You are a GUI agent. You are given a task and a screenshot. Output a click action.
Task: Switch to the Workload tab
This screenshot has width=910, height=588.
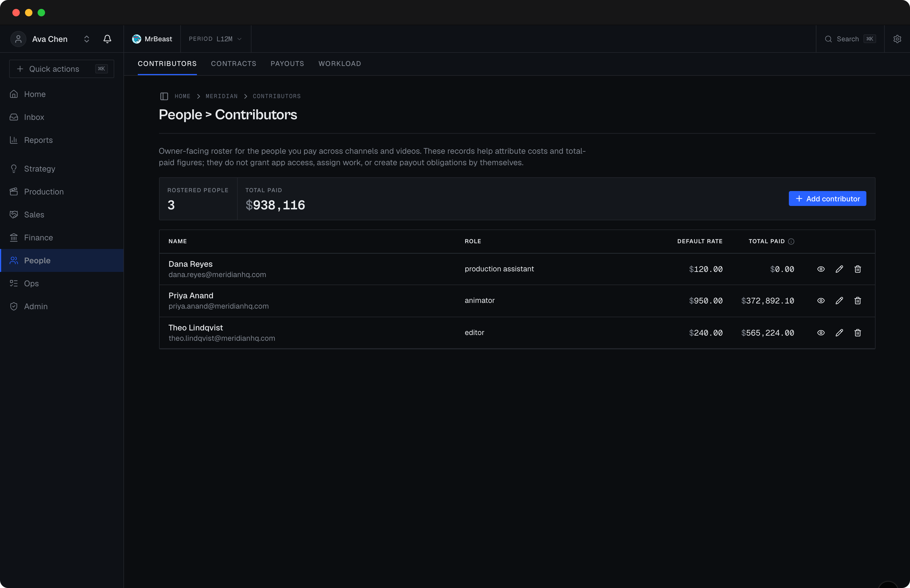click(340, 64)
